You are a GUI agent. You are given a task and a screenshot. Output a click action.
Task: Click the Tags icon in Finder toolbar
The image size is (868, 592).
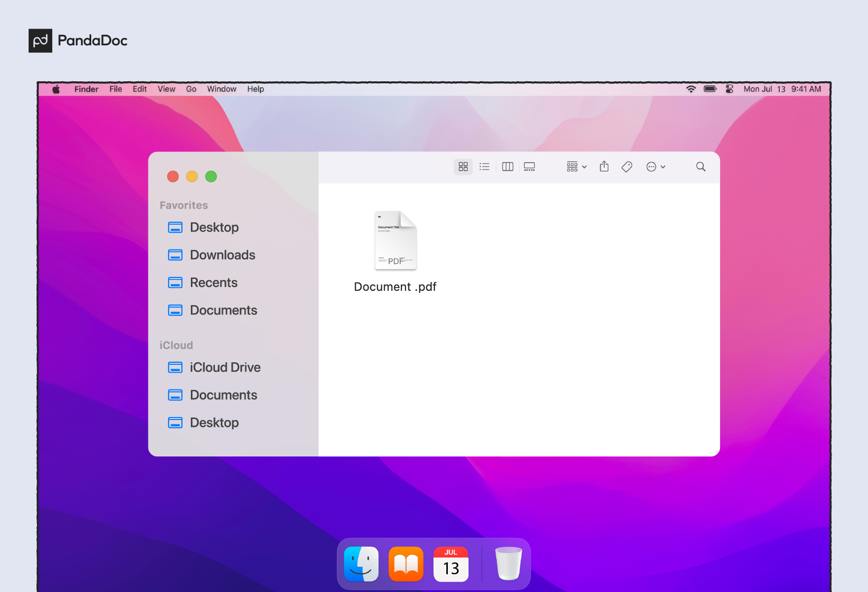pos(627,167)
